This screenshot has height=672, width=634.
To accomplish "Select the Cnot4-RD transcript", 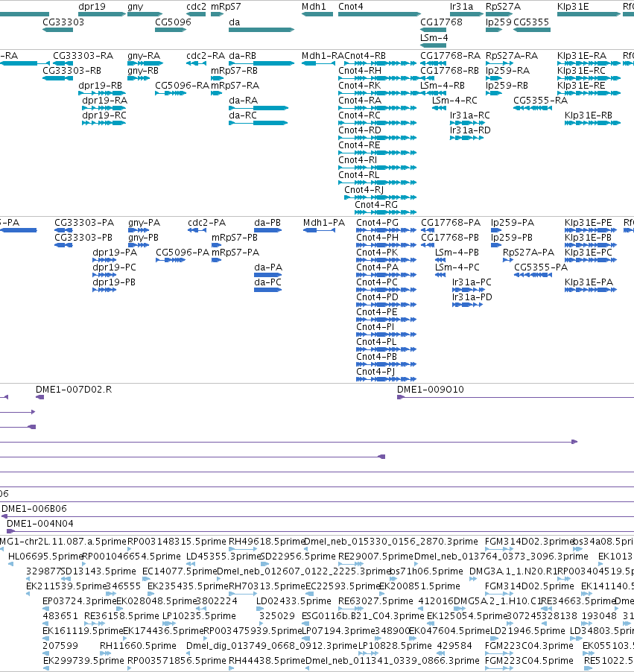I will click(377, 138).
